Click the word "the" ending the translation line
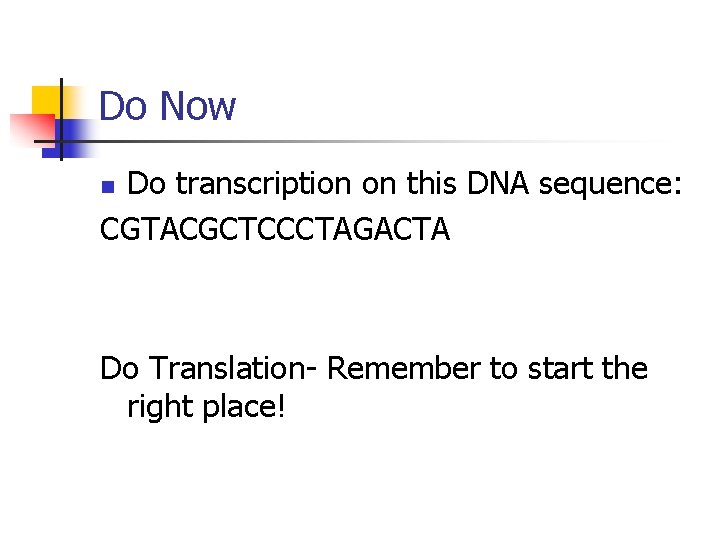Viewport: 720px width, 540px height. pos(626,369)
